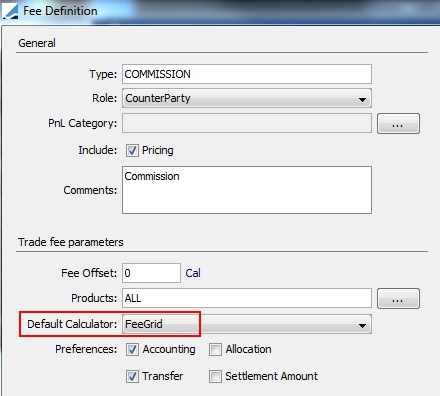Click the Fee Definition title bar
Viewport: 440px width, 396px height.
tap(220, 11)
